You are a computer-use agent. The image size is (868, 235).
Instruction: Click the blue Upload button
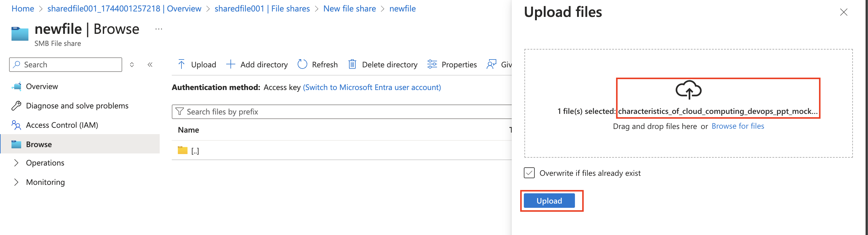tap(549, 201)
